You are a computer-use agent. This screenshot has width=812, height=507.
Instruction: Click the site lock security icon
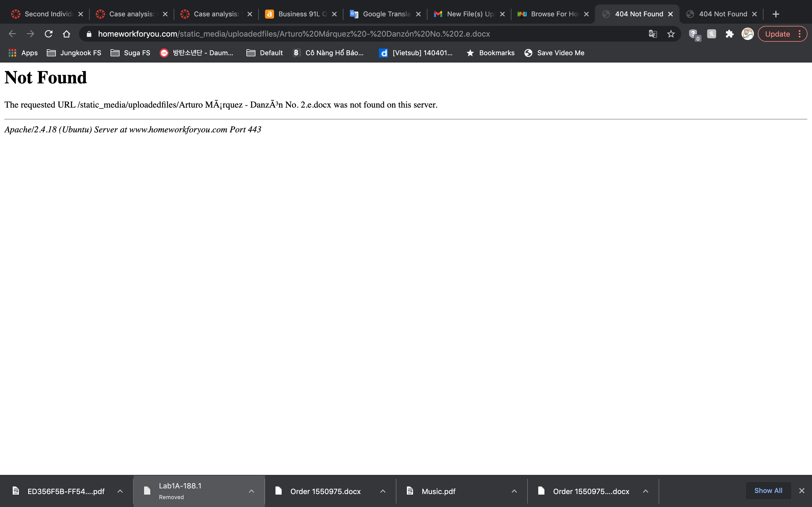(x=89, y=34)
